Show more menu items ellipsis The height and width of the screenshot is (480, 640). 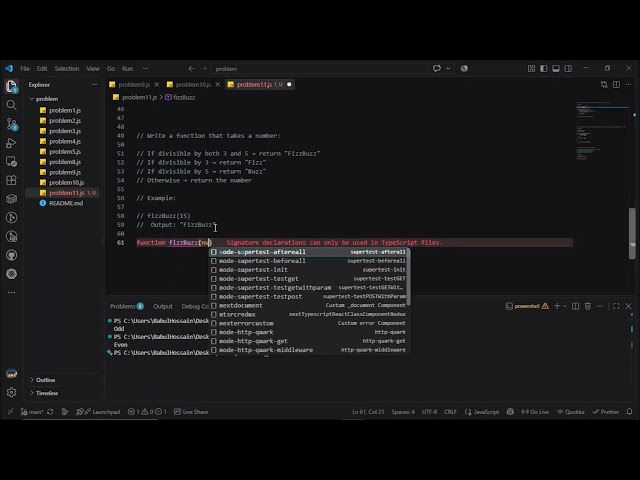click(145, 69)
